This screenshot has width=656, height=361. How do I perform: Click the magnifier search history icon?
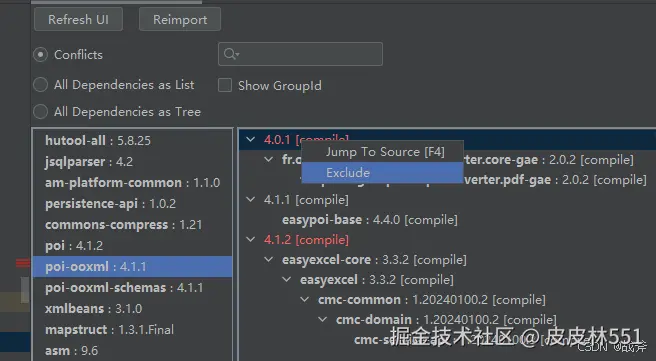pos(231,54)
